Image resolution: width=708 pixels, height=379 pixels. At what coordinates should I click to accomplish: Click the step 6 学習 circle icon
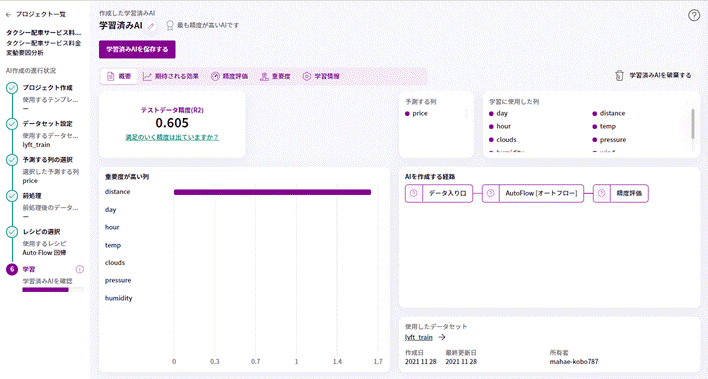tap(12, 269)
